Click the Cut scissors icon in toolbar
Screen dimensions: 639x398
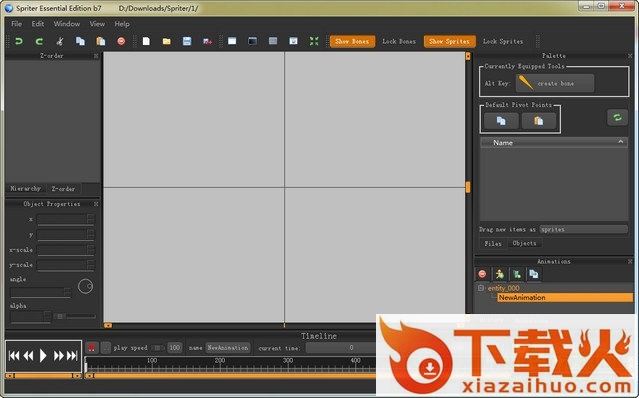[60, 41]
